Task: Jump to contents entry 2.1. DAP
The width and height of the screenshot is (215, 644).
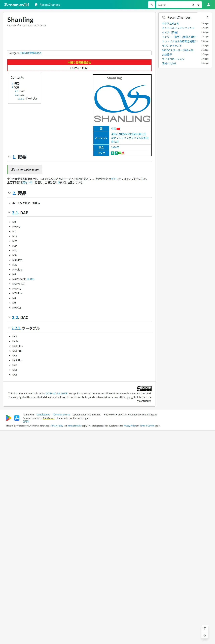Action: pos(20,91)
